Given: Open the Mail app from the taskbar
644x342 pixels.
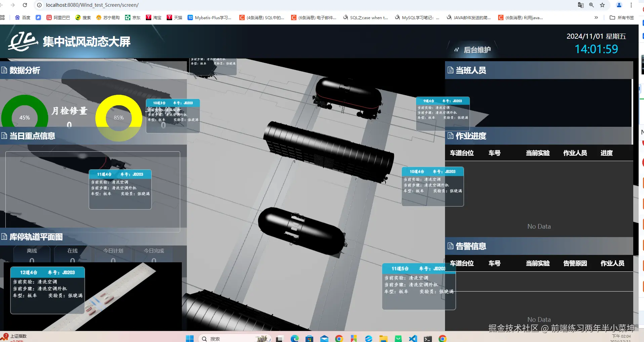Looking at the screenshot, I should (x=324, y=339).
